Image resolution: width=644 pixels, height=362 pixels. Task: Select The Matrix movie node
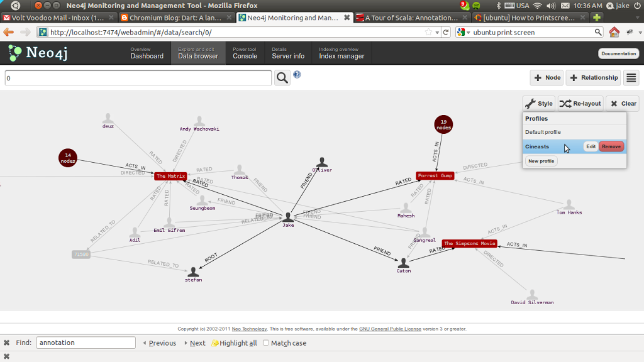(x=170, y=176)
